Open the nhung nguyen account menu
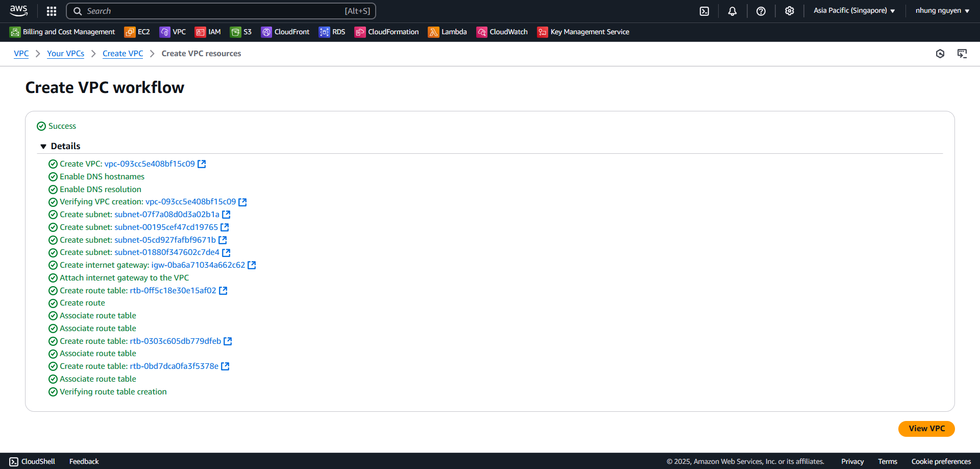 pos(942,11)
